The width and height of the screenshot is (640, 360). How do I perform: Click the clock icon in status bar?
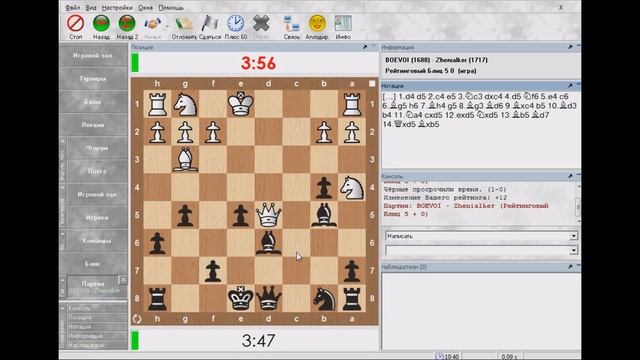440,356
